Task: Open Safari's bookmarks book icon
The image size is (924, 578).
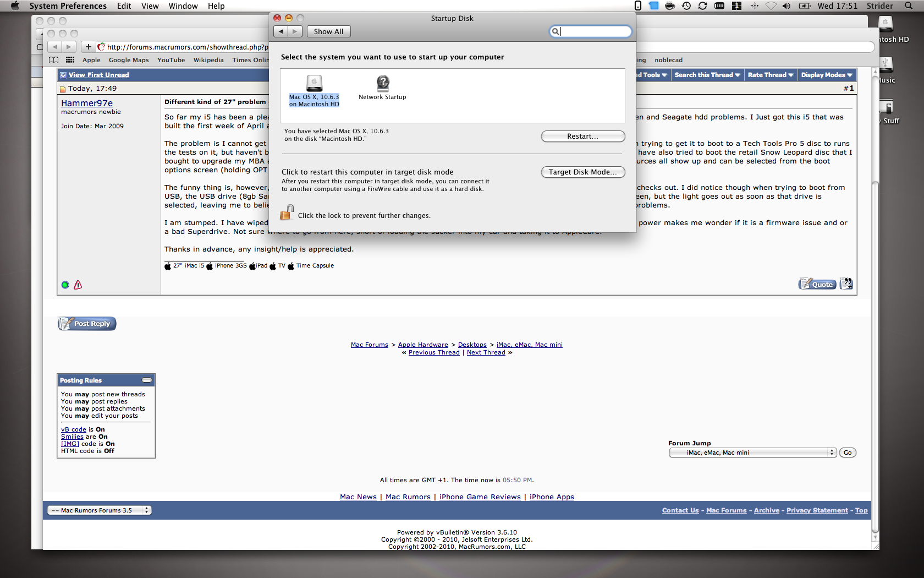Action: [x=53, y=60]
